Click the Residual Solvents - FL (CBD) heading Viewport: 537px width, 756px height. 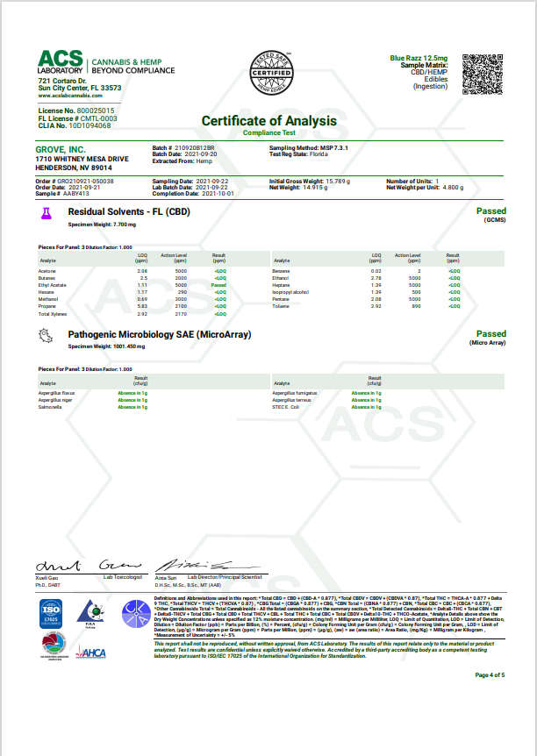(129, 211)
